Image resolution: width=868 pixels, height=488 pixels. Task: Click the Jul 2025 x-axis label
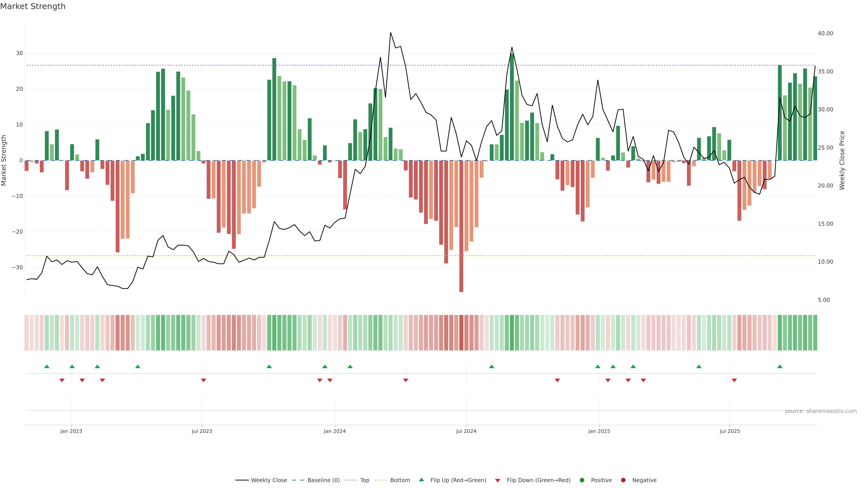tap(729, 431)
